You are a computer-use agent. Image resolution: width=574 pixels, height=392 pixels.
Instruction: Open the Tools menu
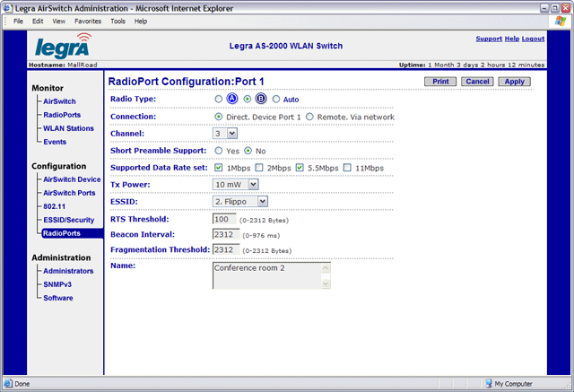coord(117,22)
